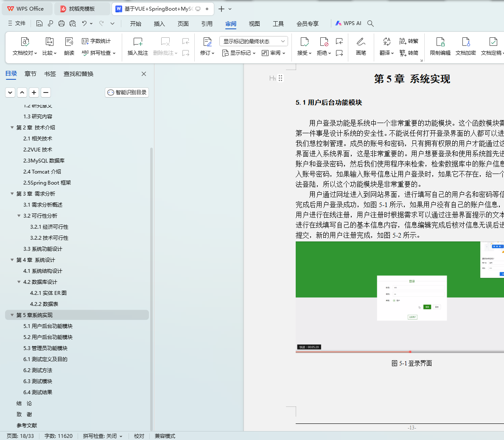Collapse the 第4章 系统设计 tree node
Image resolution: width=504 pixels, height=440 pixels.
(12, 260)
